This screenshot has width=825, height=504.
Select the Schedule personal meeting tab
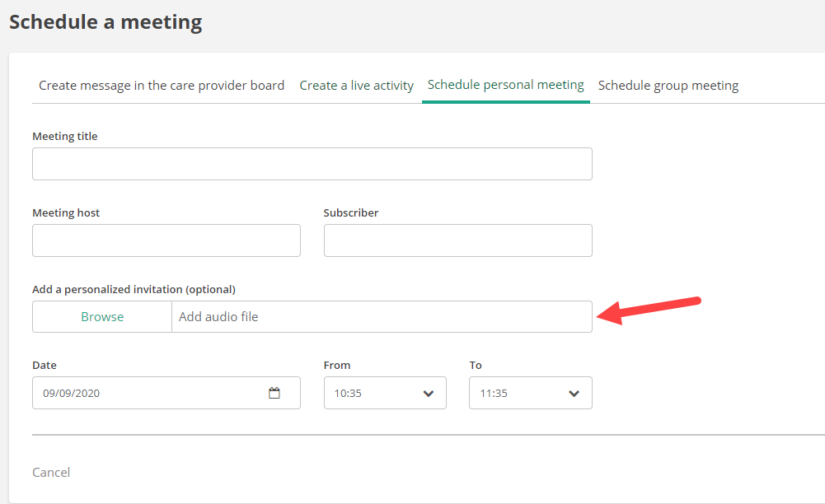(505, 85)
